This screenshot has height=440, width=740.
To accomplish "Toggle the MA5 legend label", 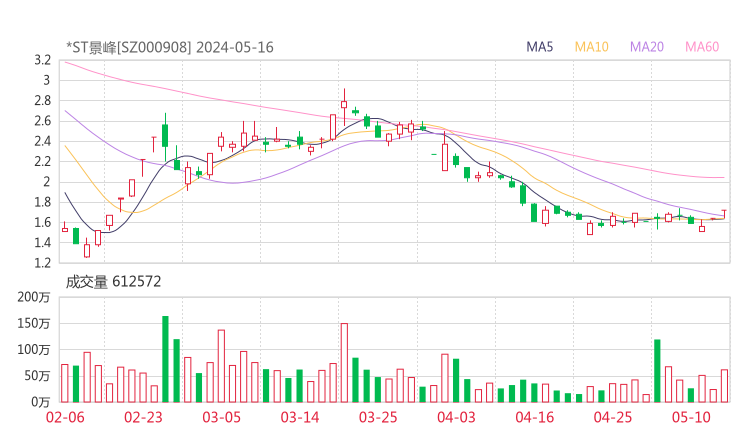I will tap(540, 47).
